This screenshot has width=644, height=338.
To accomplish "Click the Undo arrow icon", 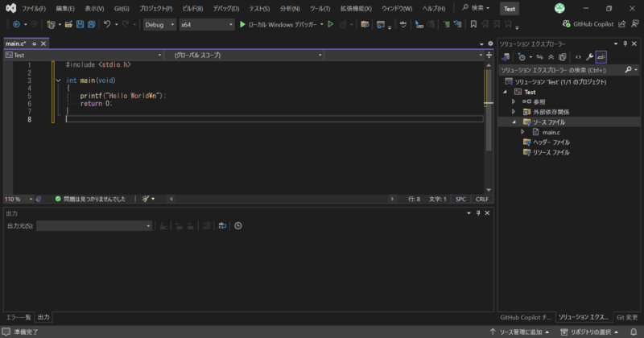I will pos(107,25).
